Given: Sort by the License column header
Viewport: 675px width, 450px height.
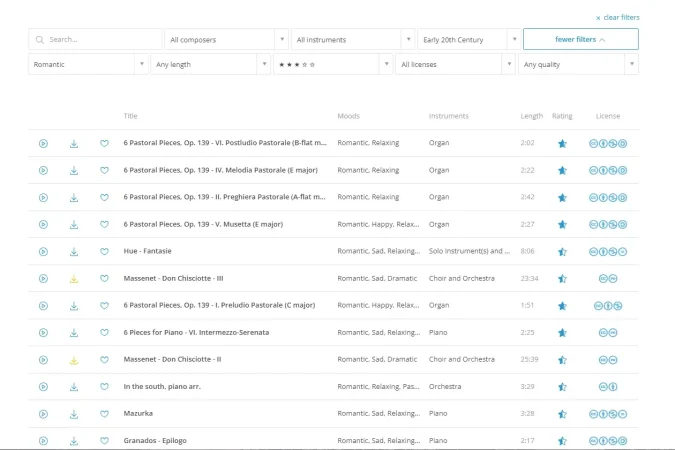Looking at the screenshot, I should [x=608, y=116].
